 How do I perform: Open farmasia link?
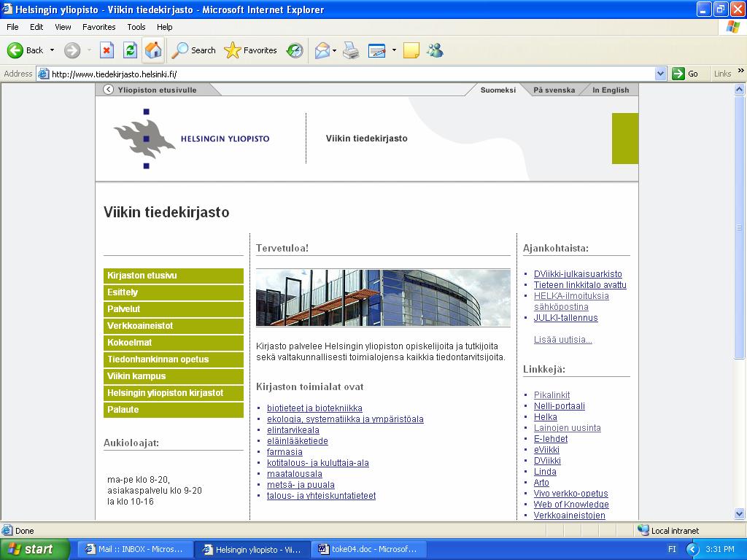pos(285,452)
